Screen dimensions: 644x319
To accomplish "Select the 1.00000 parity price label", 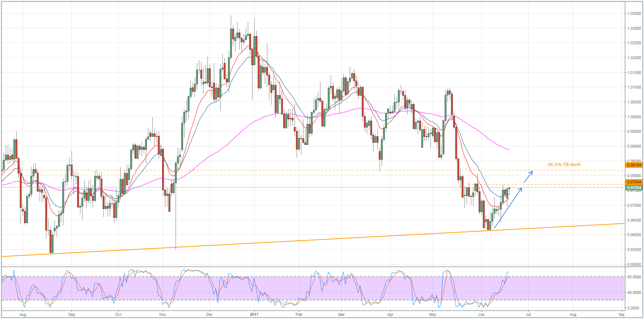I will [634, 117].
